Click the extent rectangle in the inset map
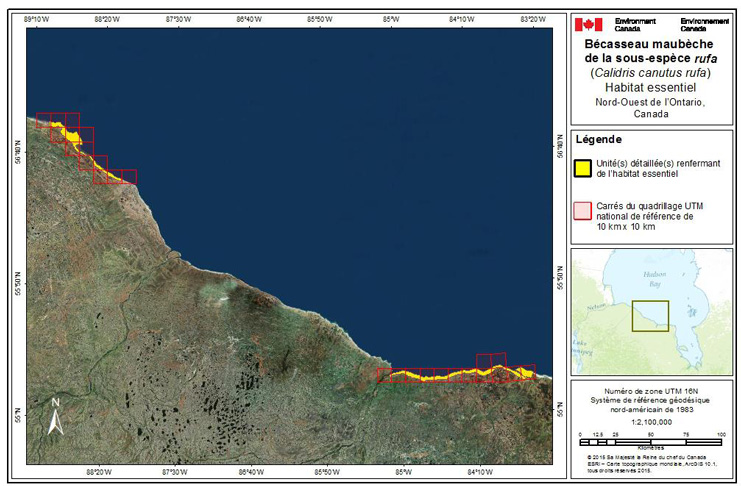Viewport: 741px width, 486px height. 649,316
